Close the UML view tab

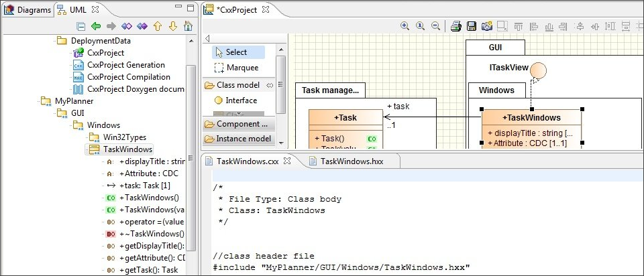95,9
